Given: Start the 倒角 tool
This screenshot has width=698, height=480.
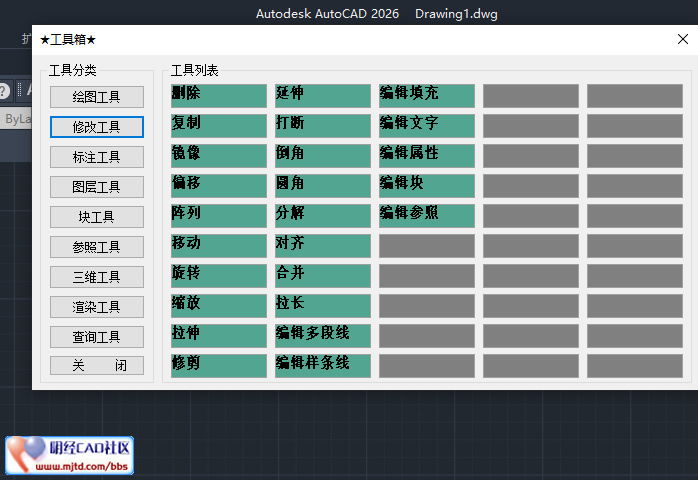Looking at the screenshot, I should 323,156.
